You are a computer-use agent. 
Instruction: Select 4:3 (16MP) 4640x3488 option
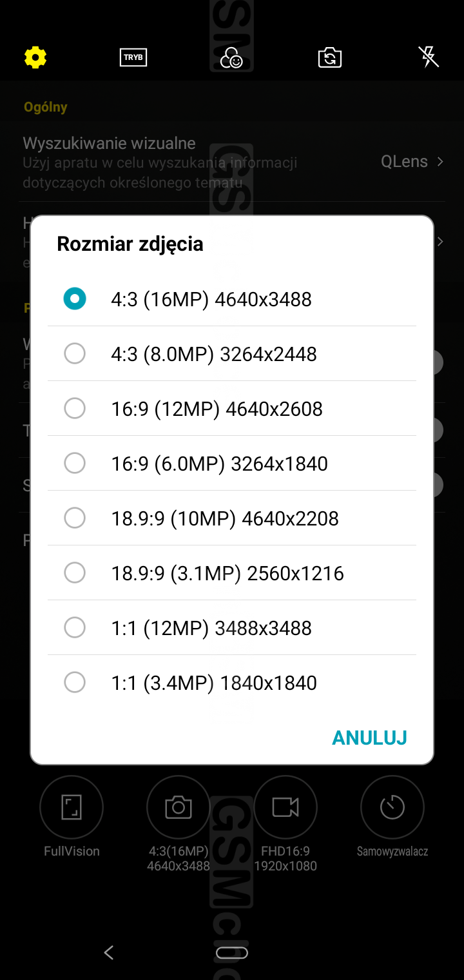pyautogui.click(x=211, y=299)
